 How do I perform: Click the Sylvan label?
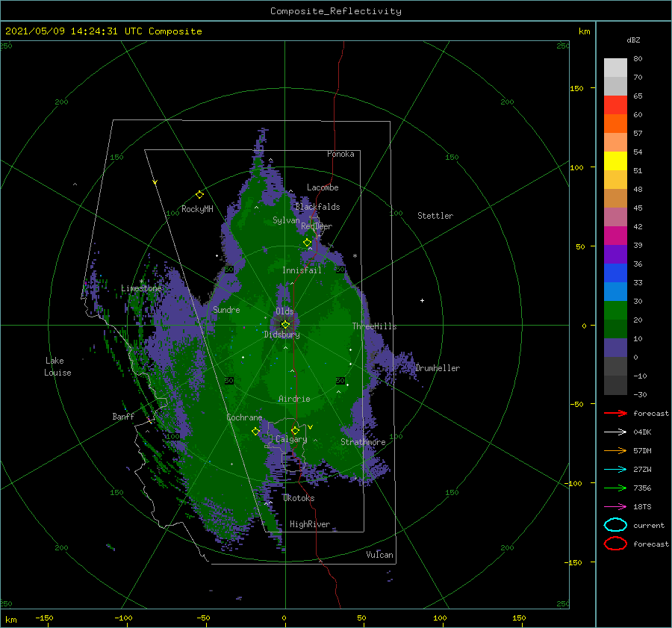[x=286, y=220]
